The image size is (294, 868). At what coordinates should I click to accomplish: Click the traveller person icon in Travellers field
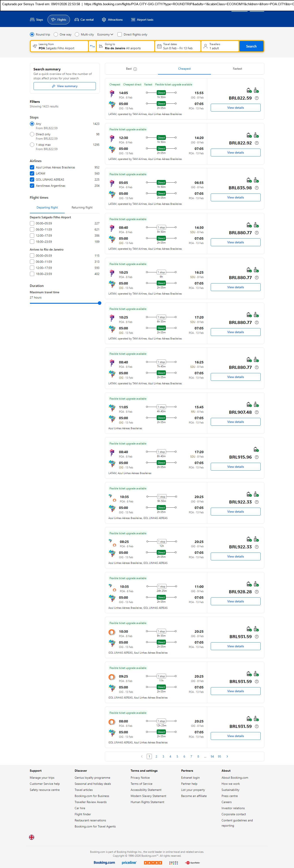click(x=205, y=46)
